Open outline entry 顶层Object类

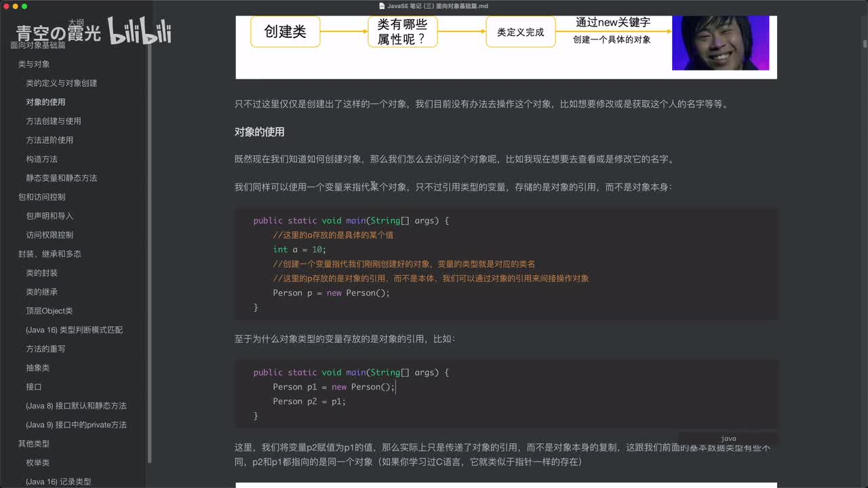pos(50,311)
